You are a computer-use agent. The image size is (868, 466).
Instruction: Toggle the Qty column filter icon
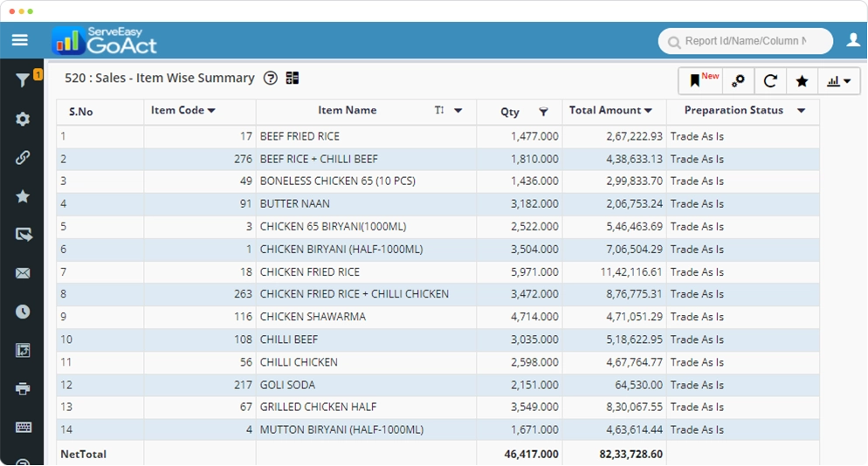(543, 112)
